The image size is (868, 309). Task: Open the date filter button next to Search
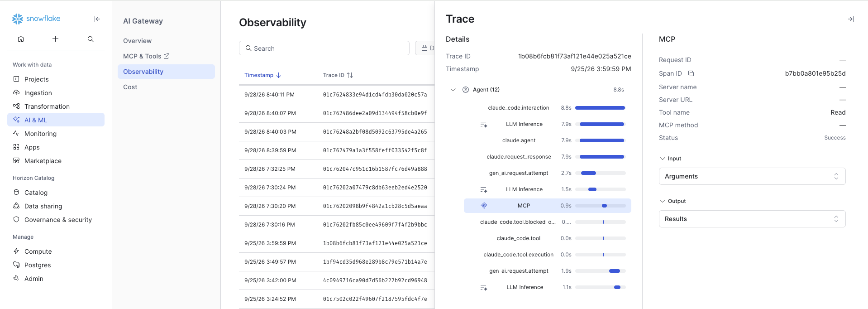click(x=425, y=48)
